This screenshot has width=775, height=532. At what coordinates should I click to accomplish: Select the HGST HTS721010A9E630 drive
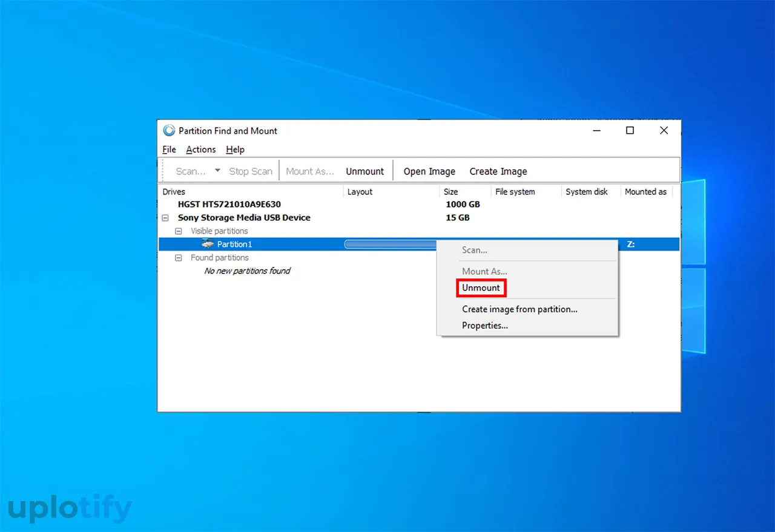[x=229, y=205]
